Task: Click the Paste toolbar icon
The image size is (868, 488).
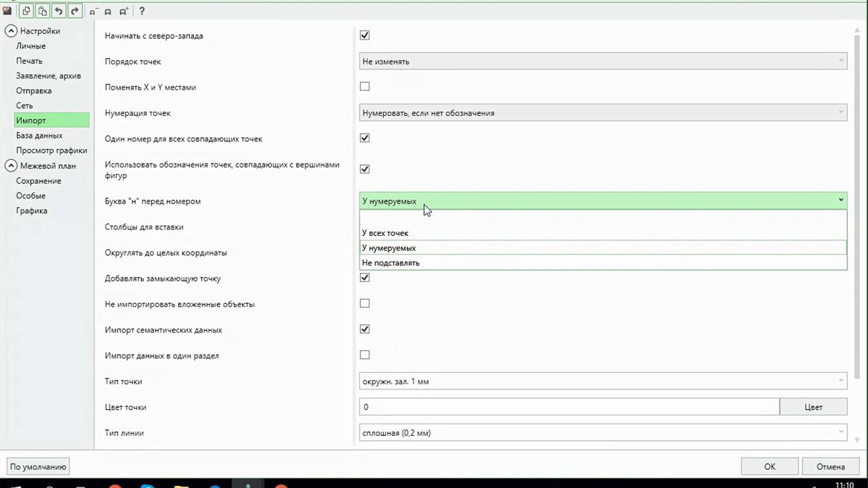Action: [43, 11]
